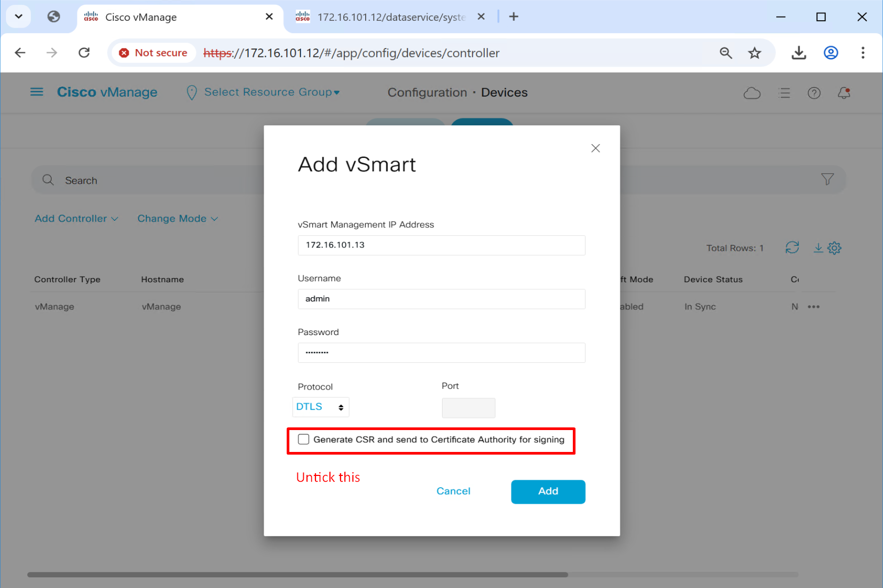Reload the browser page

pyautogui.click(x=84, y=53)
